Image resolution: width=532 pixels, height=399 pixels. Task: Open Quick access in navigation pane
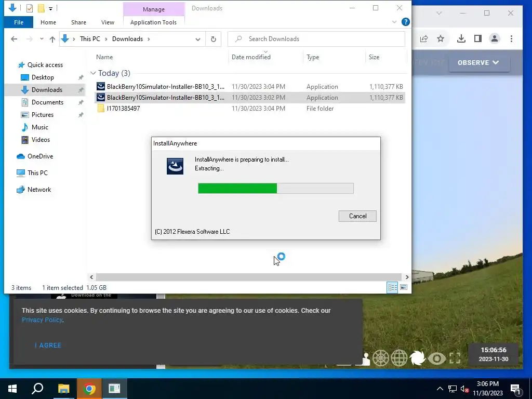tap(45, 65)
